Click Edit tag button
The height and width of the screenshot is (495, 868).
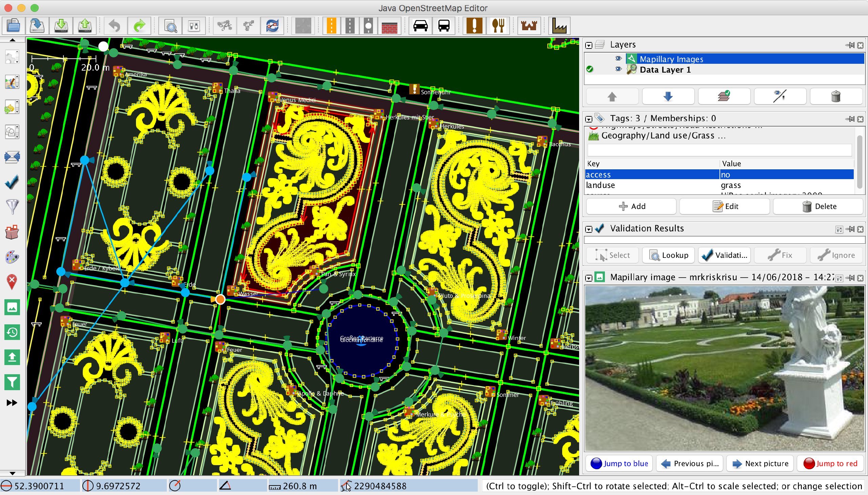pyautogui.click(x=724, y=206)
